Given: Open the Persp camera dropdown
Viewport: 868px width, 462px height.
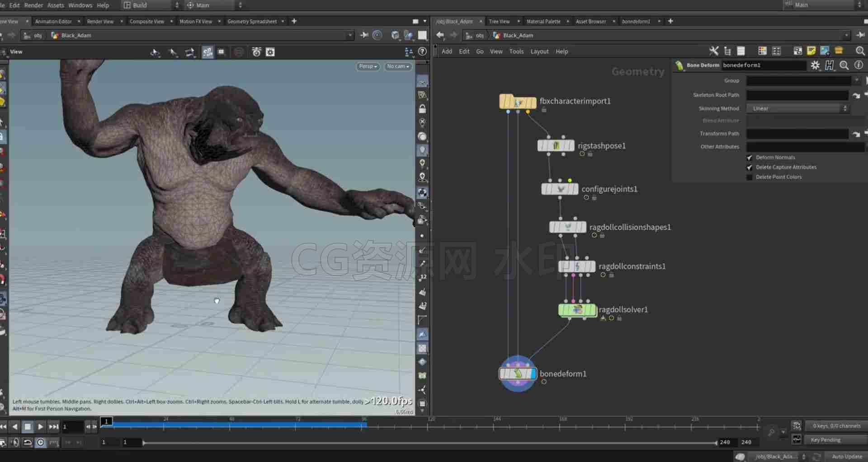Looking at the screenshot, I should (368, 66).
